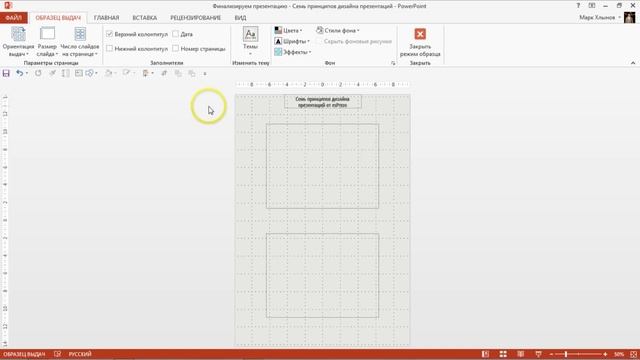Click the 50% zoom level button
The image size is (640, 360).
tap(619, 354)
